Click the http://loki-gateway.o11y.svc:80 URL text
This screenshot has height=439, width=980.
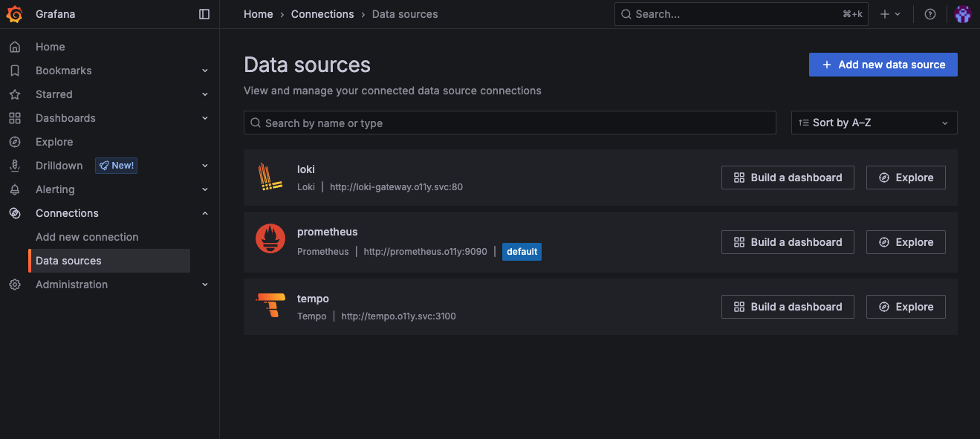coord(396,187)
